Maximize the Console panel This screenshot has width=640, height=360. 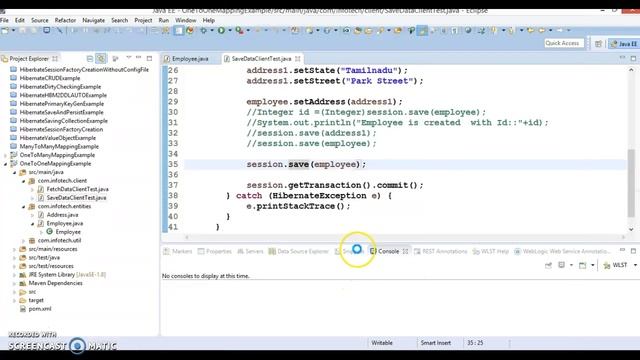pos(633,251)
